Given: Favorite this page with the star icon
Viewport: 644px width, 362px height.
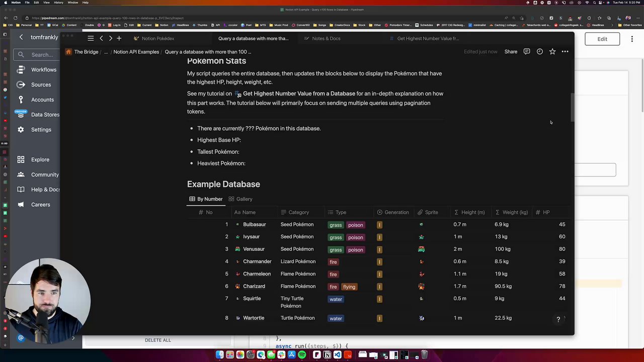Looking at the screenshot, I should coord(552,51).
